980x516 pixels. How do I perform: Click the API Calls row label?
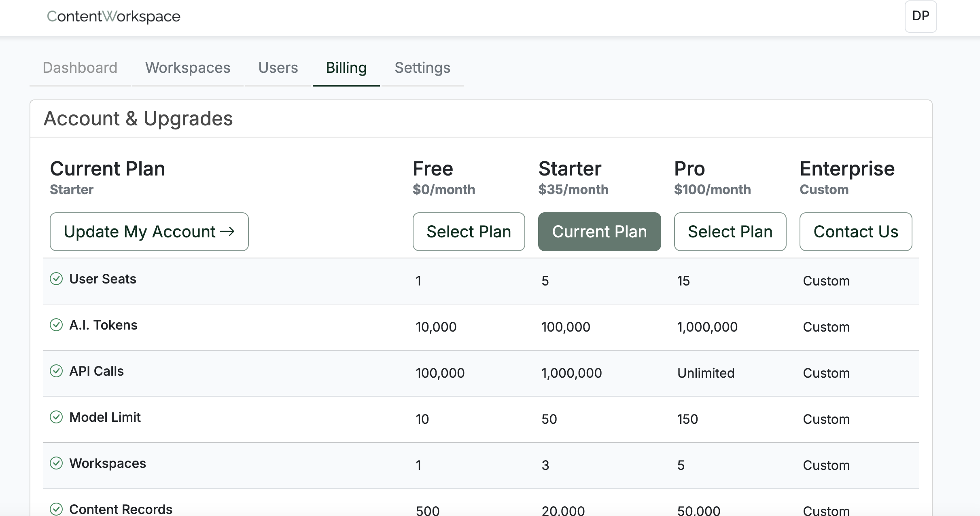pyautogui.click(x=97, y=371)
